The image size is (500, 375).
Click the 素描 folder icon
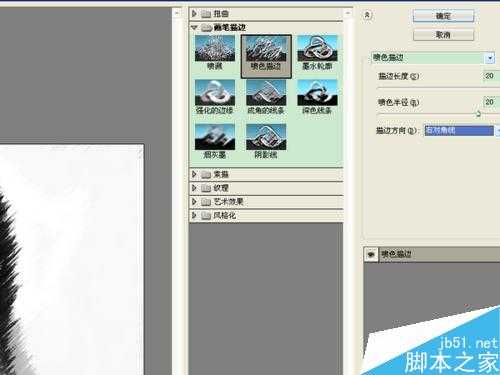206,174
